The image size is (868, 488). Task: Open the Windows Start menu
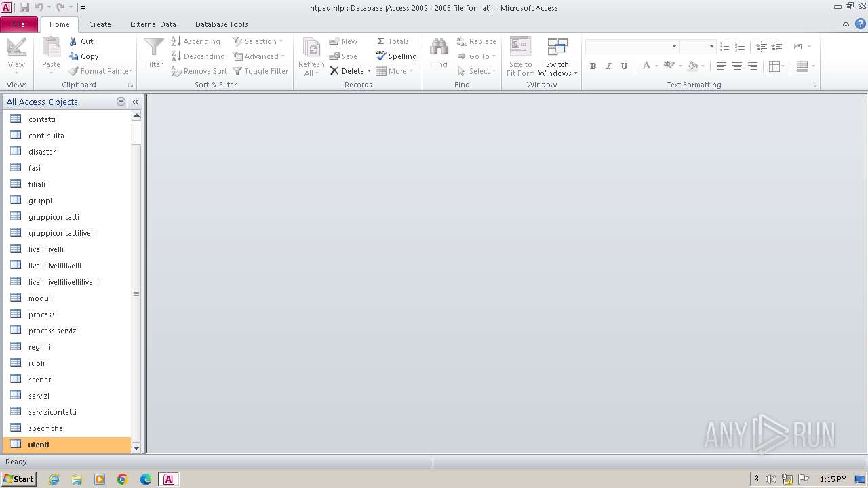click(x=19, y=479)
